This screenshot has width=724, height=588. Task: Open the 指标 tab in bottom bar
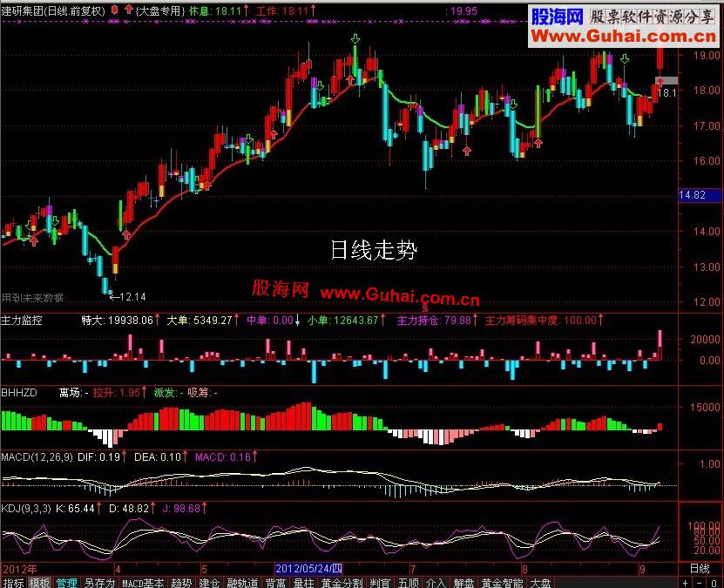pos(13,583)
